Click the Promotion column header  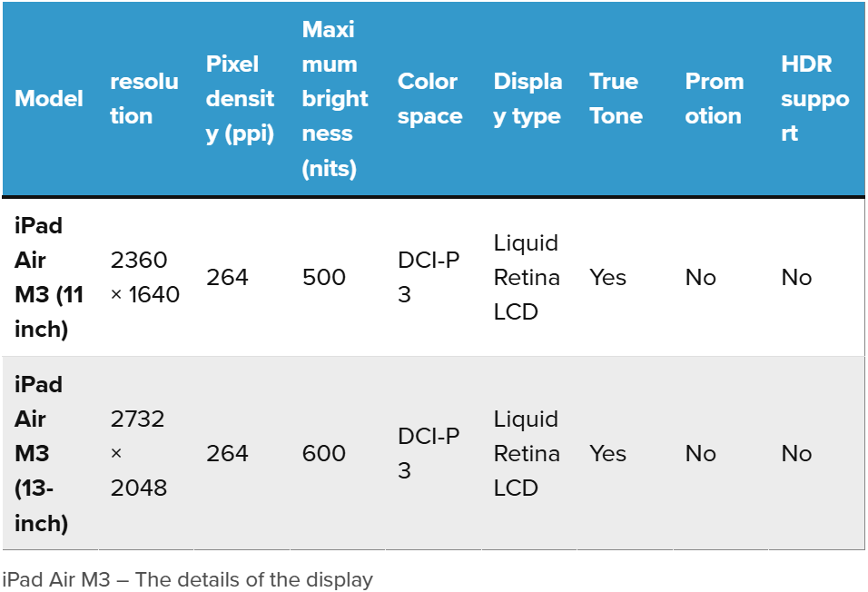714,99
